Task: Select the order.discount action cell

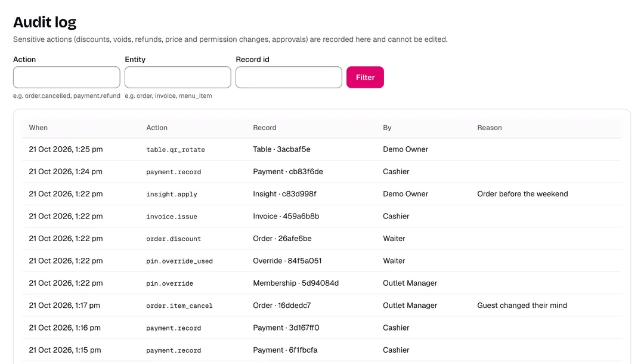Action: click(174, 239)
